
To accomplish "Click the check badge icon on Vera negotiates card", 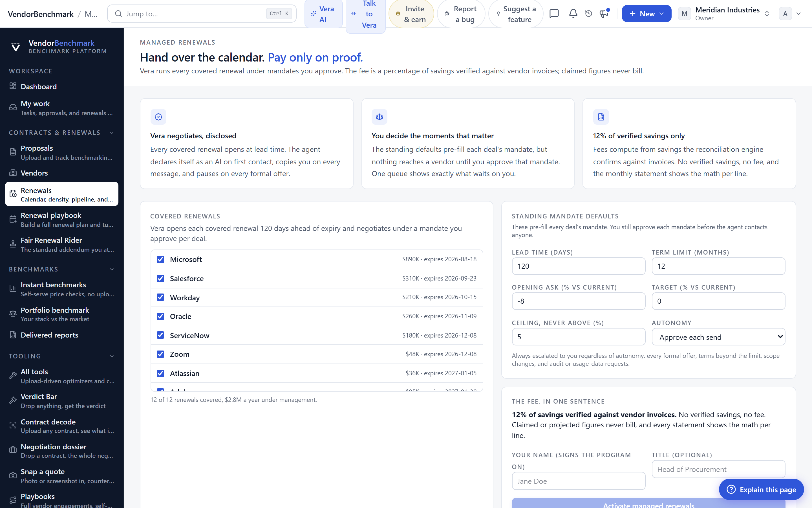I will (x=158, y=117).
